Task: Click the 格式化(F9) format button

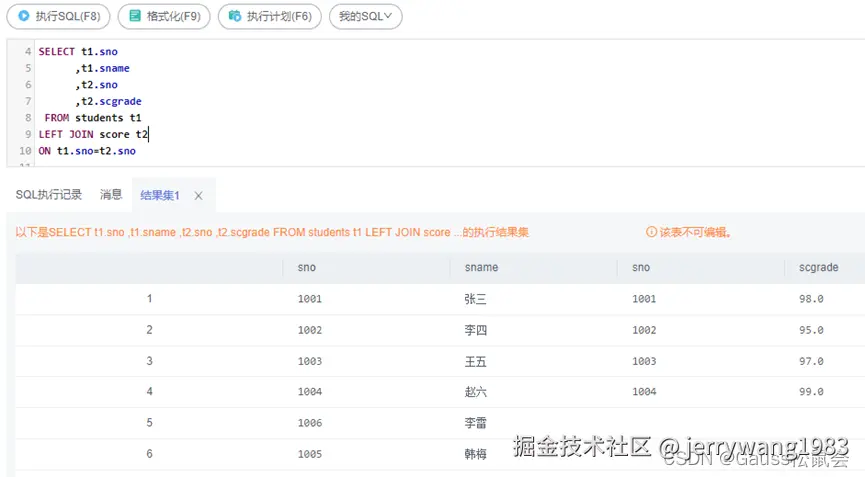Action: pyautogui.click(x=164, y=16)
